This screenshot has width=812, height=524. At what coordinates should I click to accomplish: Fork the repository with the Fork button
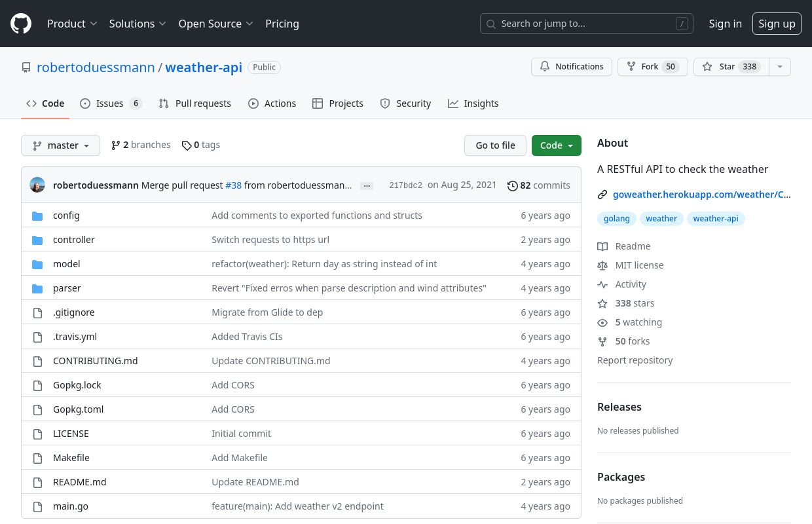point(653,67)
